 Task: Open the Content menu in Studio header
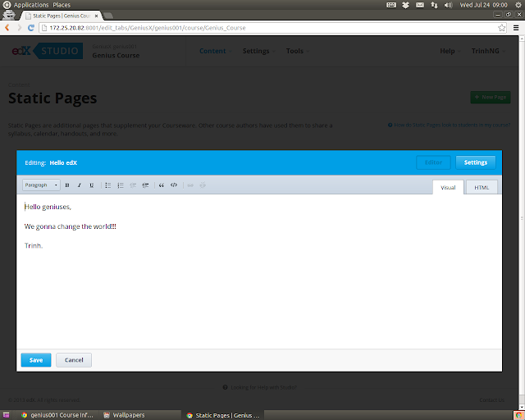pyautogui.click(x=215, y=51)
